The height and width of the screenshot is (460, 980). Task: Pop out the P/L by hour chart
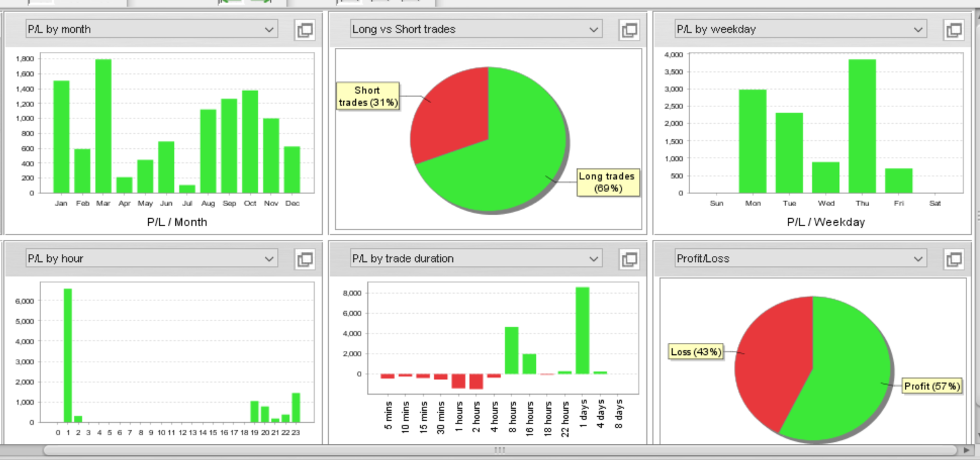[305, 259]
